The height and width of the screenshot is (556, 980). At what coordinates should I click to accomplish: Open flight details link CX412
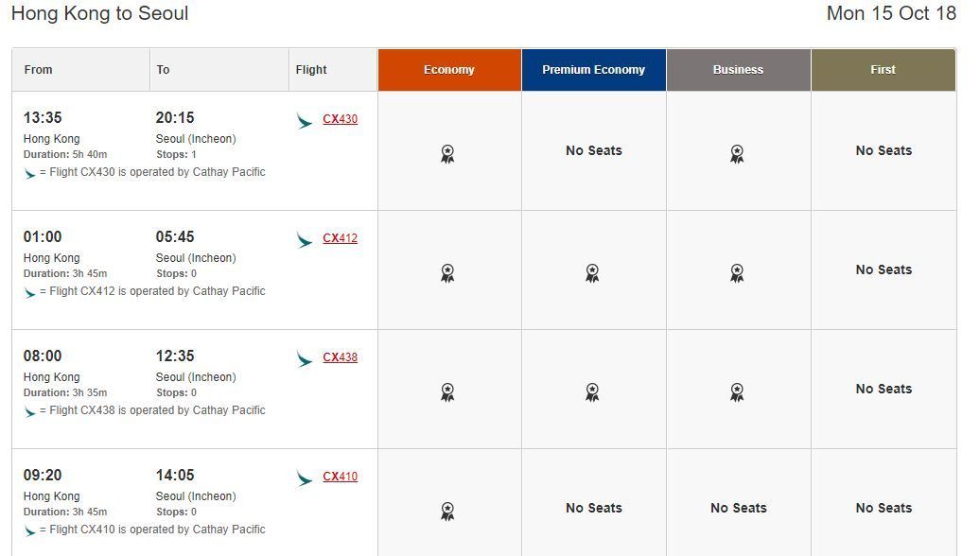pyautogui.click(x=340, y=238)
